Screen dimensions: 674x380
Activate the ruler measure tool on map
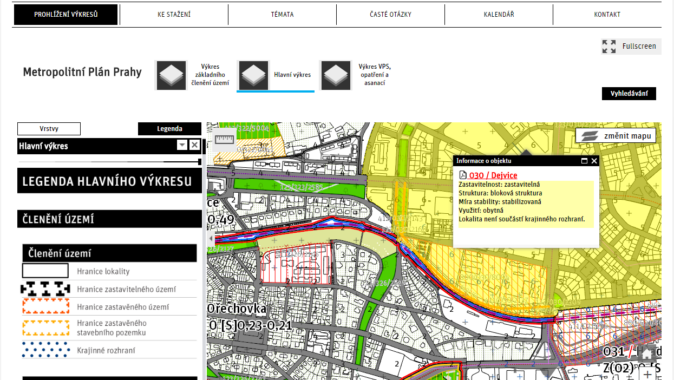click(x=224, y=139)
